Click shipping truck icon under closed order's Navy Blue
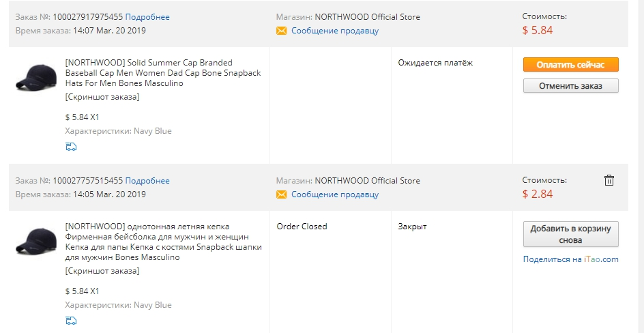 (71, 320)
